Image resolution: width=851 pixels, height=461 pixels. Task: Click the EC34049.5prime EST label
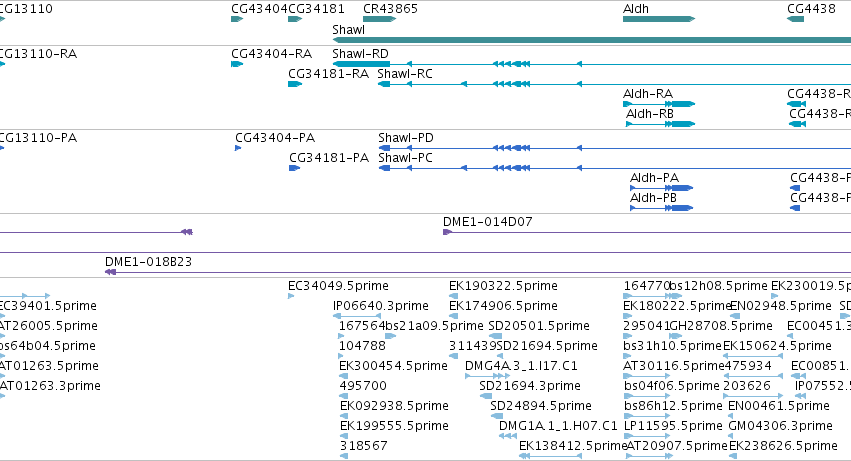click(x=338, y=286)
